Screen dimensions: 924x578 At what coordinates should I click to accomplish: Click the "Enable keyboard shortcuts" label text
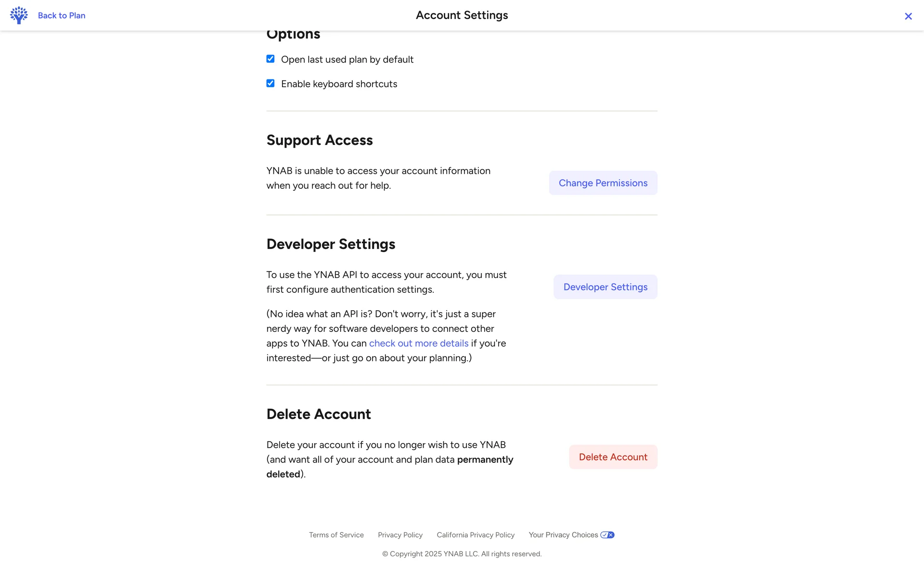coord(339,84)
